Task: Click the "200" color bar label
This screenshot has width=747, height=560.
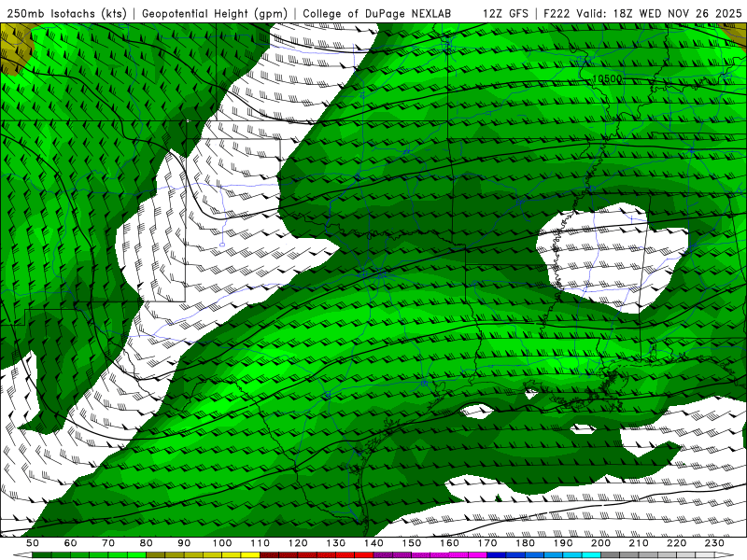Action: coord(600,543)
